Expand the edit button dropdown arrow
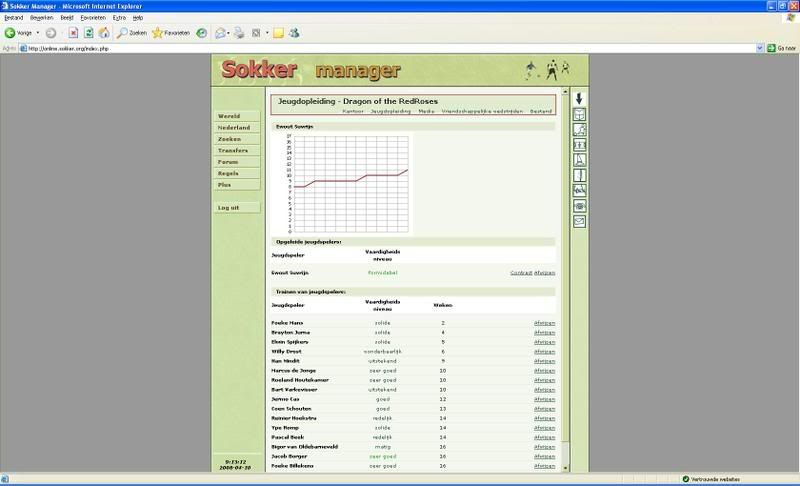The image size is (800, 486). [x=267, y=33]
